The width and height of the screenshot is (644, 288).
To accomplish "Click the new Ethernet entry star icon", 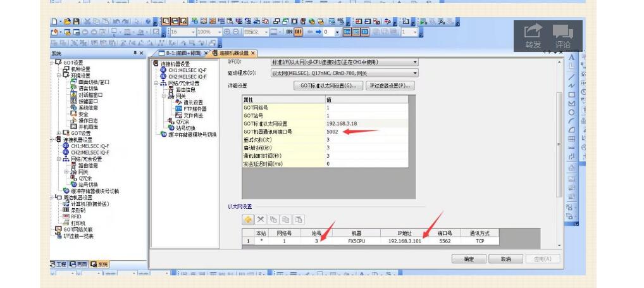I will coord(249,220).
